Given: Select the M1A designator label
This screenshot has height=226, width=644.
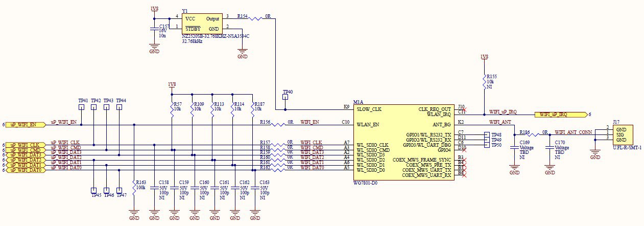Looking at the screenshot, I should tap(358, 102).
